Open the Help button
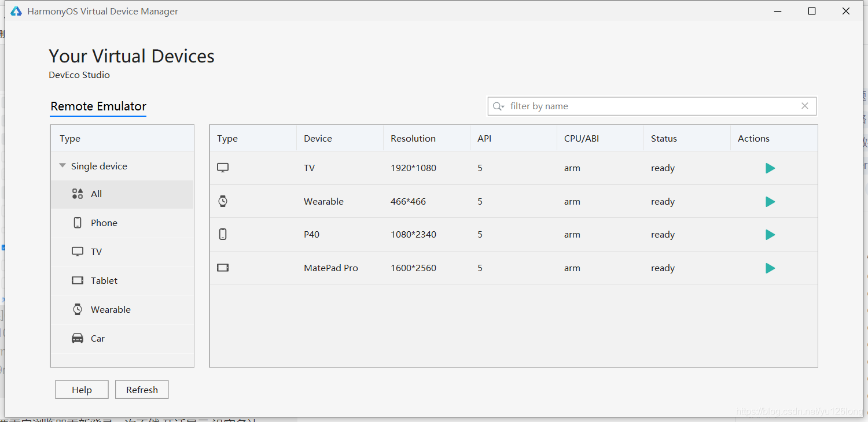Screen dimensions: 868x422 coord(82,390)
